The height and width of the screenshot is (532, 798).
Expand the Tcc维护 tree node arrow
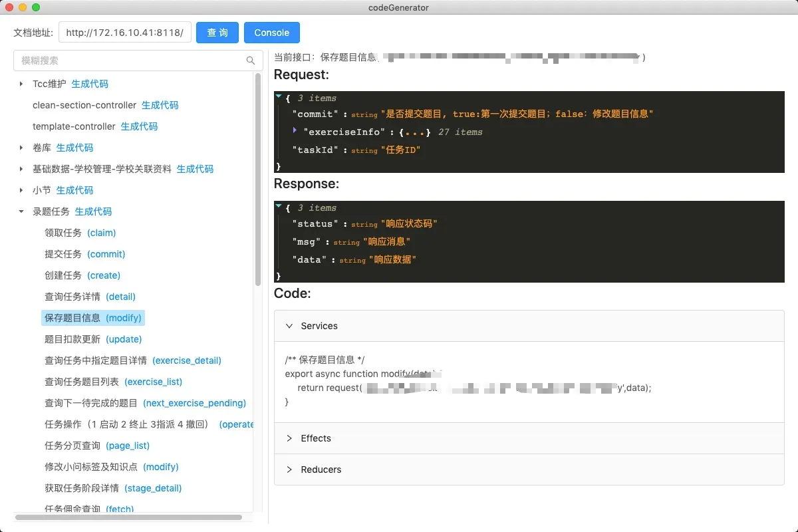tap(21, 84)
